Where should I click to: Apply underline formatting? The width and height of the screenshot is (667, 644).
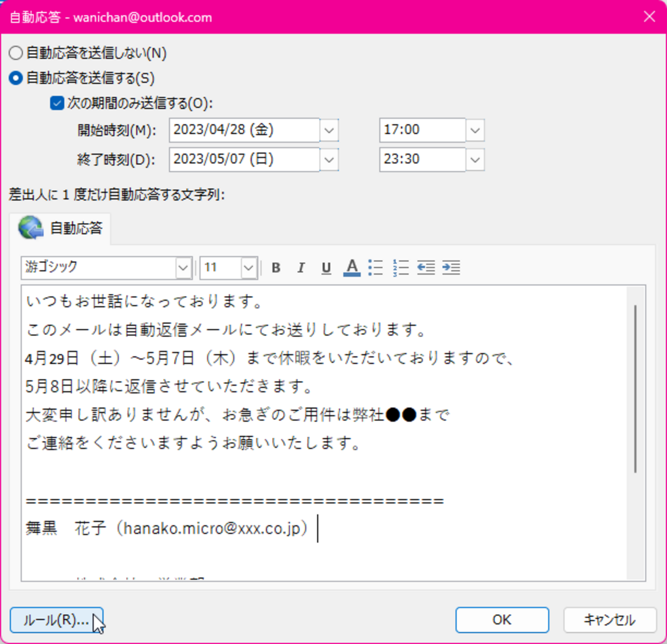[326, 267]
